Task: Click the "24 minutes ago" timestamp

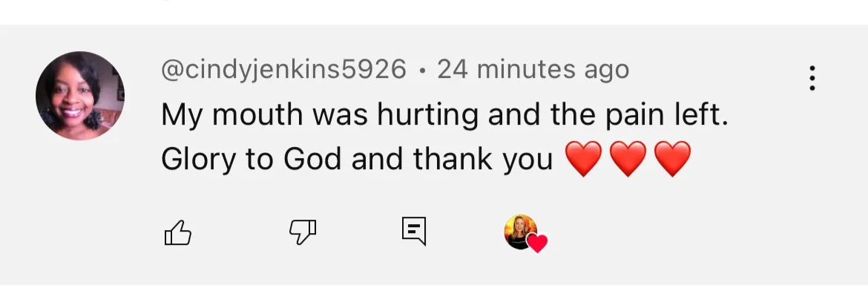Action: point(533,70)
